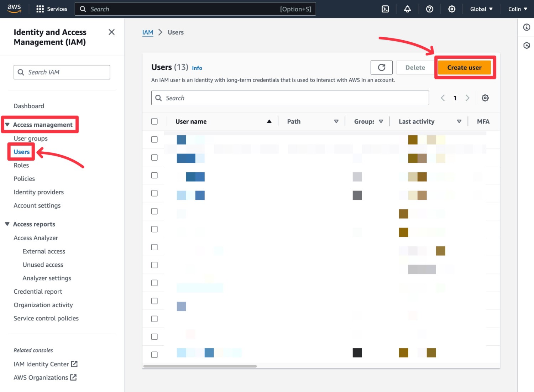The image size is (534, 392).
Task: Refresh the users list
Action: [382, 67]
